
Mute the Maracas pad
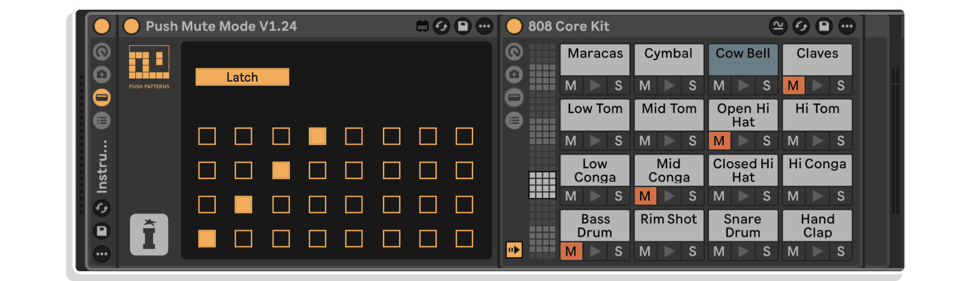tap(571, 86)
